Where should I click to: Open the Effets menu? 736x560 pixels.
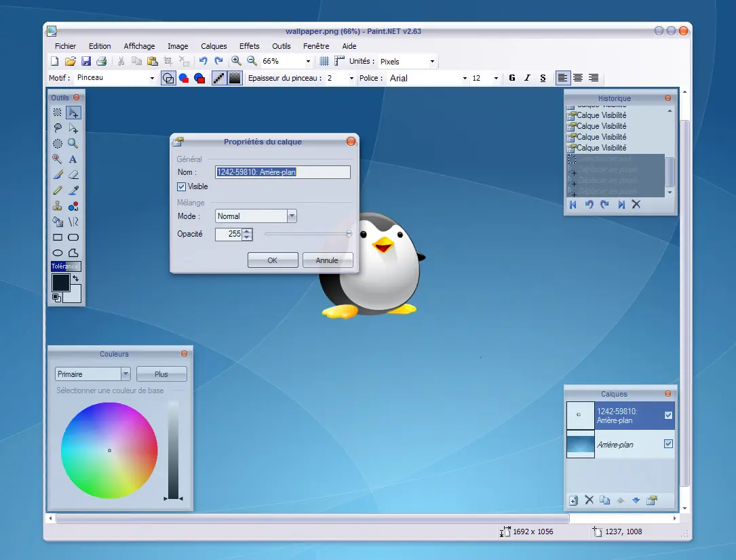249,46
